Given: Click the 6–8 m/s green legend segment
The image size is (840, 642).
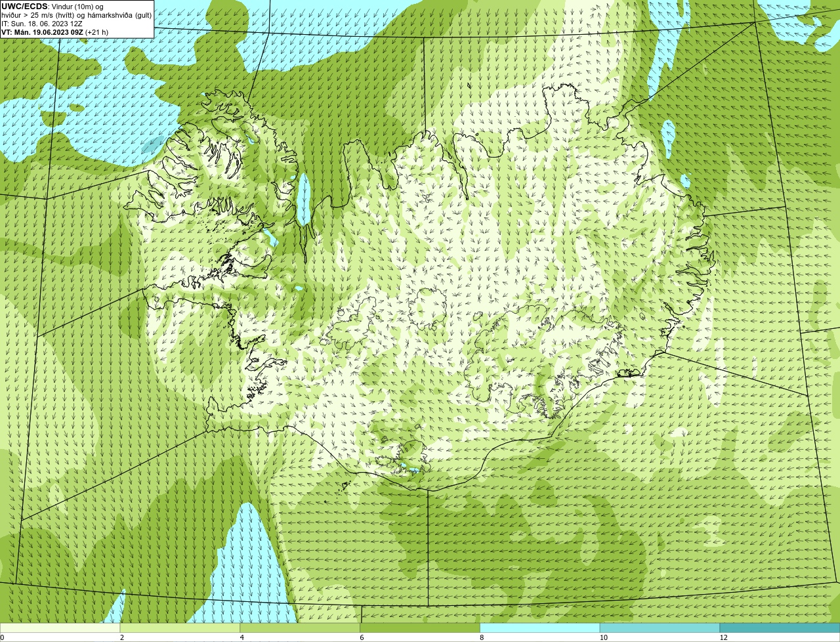Looking at the screenshot, I should (420, 628).
